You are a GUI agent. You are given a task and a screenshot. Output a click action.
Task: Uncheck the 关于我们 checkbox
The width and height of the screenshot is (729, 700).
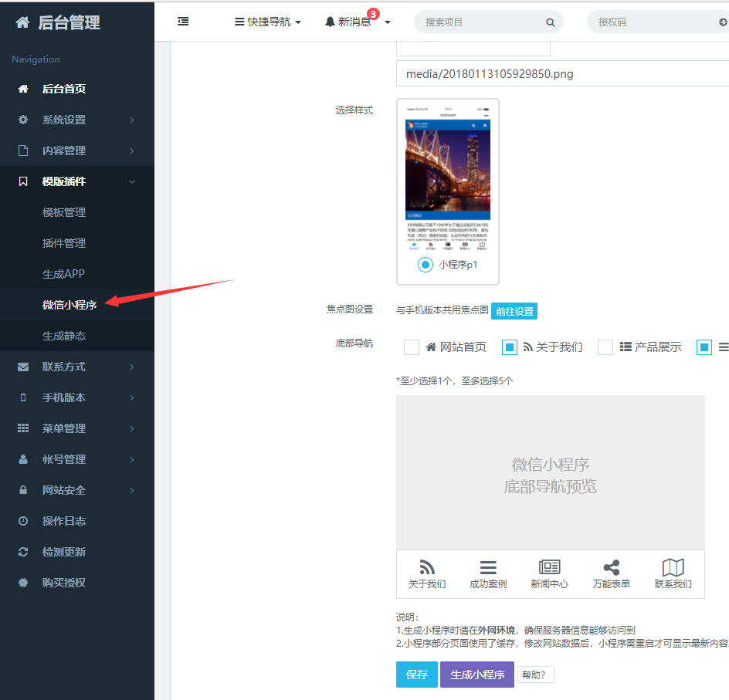pyautogui.click(x=510, y=347)
